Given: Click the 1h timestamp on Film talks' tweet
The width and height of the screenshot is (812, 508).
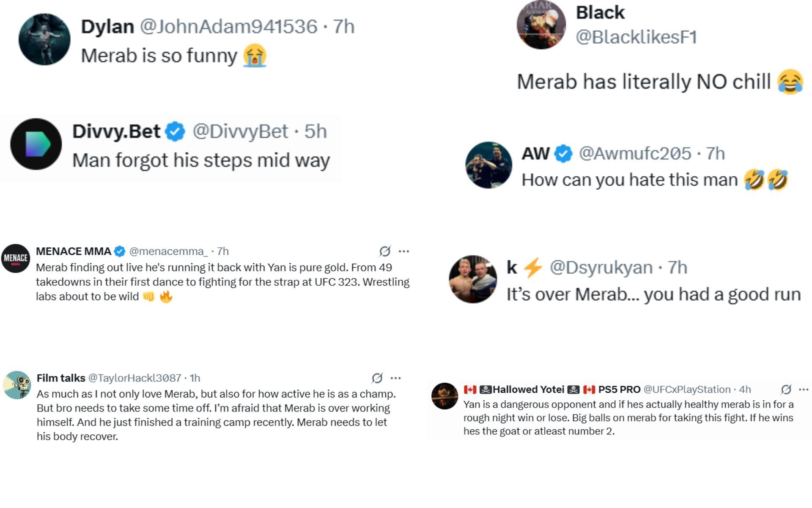Looking at the screenshot, I should point(195,378).
